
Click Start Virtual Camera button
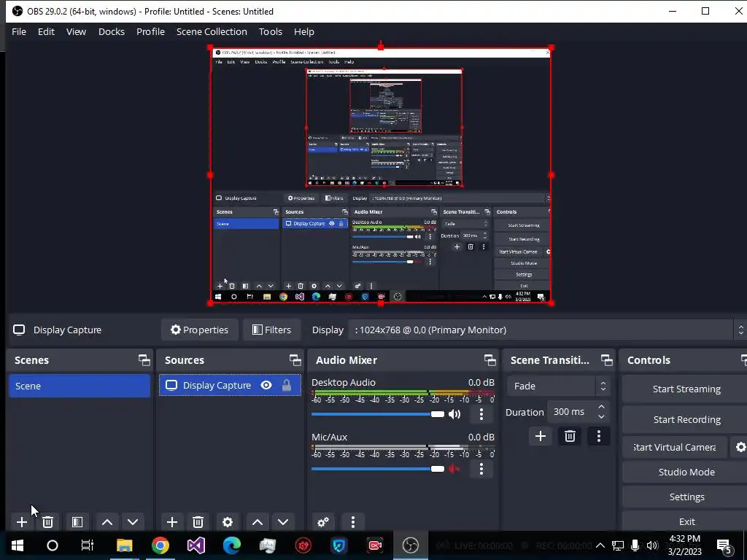click(x=675, y=447)
